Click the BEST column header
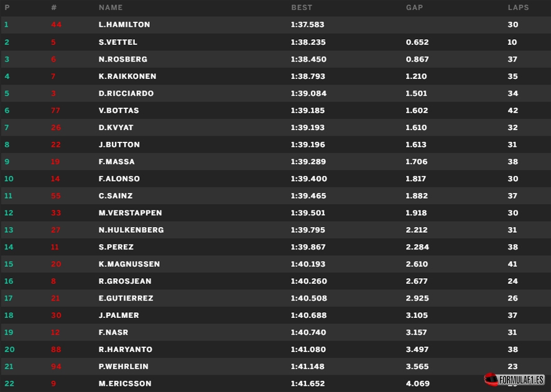Image resolution: width=551 pixels, height=392 pixels. click(302, 7)
